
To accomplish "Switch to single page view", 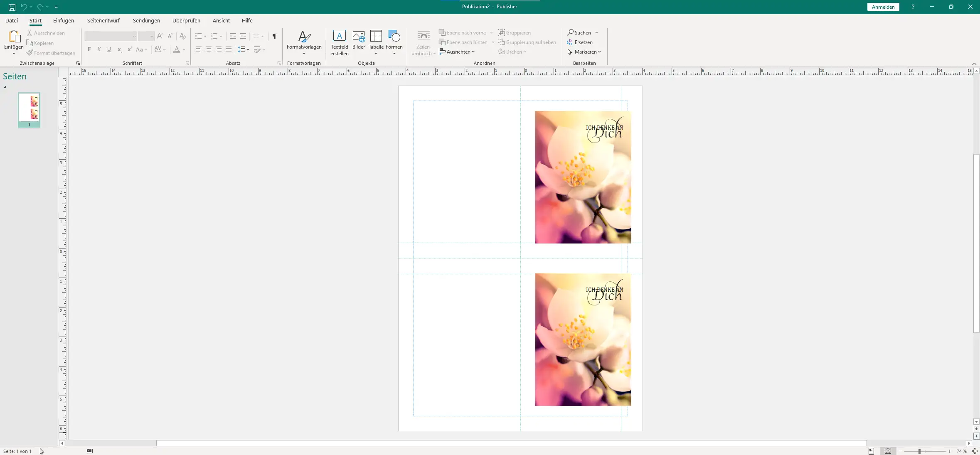I will [x=871, y=451].
